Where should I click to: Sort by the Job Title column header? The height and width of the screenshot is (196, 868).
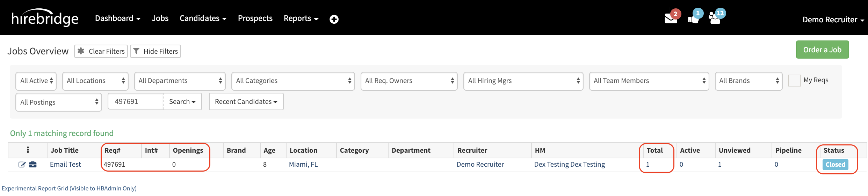tap(65, 150)
